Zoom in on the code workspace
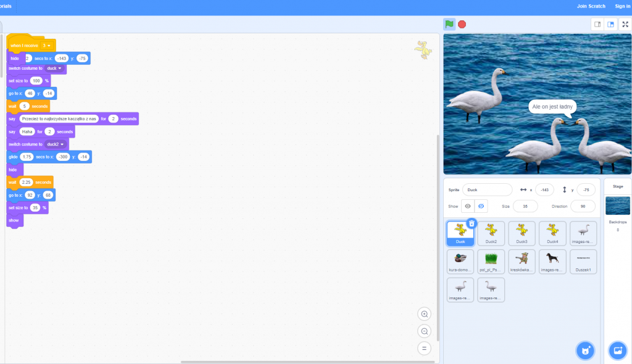The width and height of the screenshot is (632, 364). 424,314
